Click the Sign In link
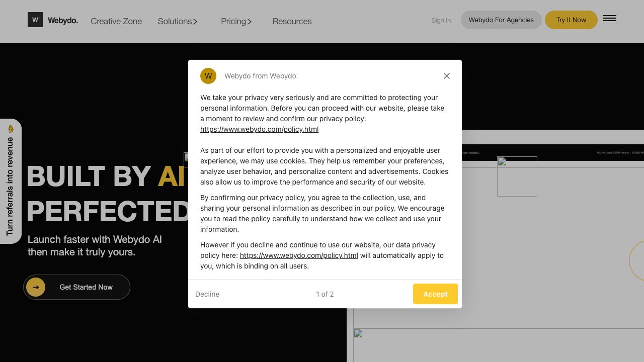This screenshot has width=644, height=362. coord(441,21)
